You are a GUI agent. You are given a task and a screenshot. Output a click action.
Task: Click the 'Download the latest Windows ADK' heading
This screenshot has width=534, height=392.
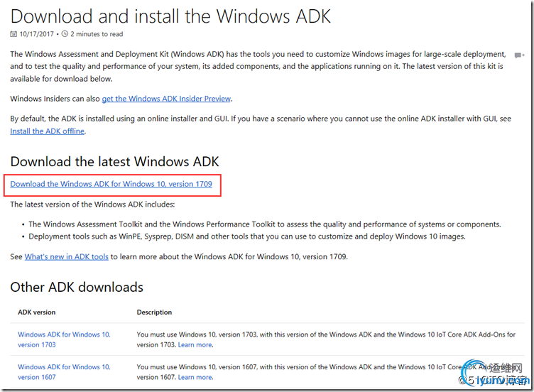click(x=114, y=161)
